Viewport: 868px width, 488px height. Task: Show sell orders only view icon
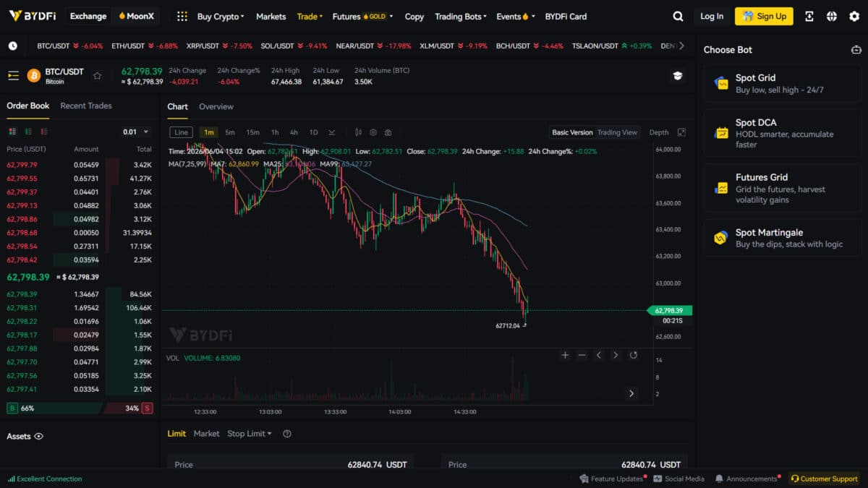[44, 132]
